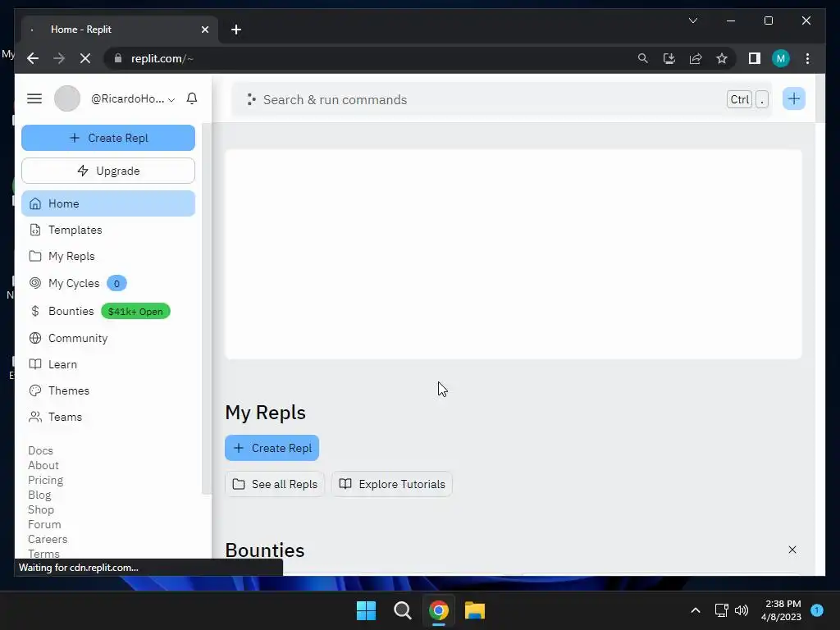Open a new browser tab
Screen dimensions: 840x630
(236, 30)
